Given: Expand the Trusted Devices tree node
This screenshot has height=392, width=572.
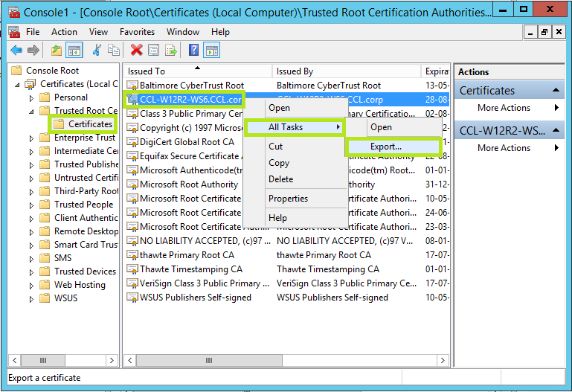Looking at the screenshot, I should tap(31, 272).
